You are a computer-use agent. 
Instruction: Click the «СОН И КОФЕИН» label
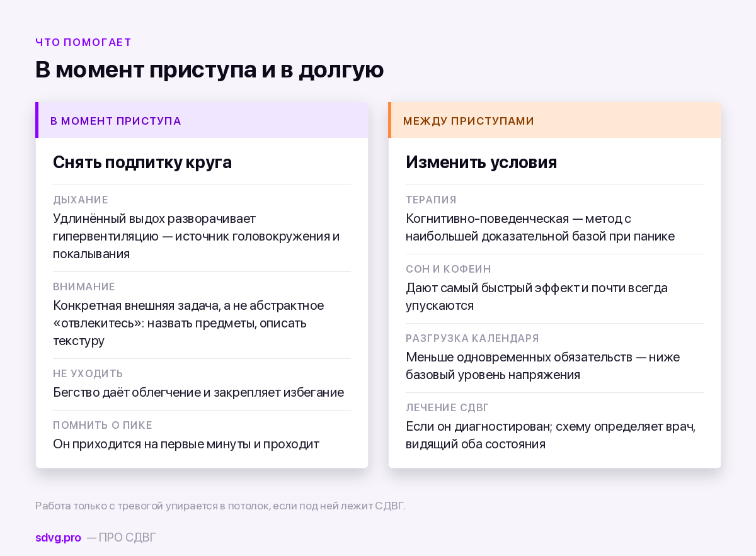point(448,269)
